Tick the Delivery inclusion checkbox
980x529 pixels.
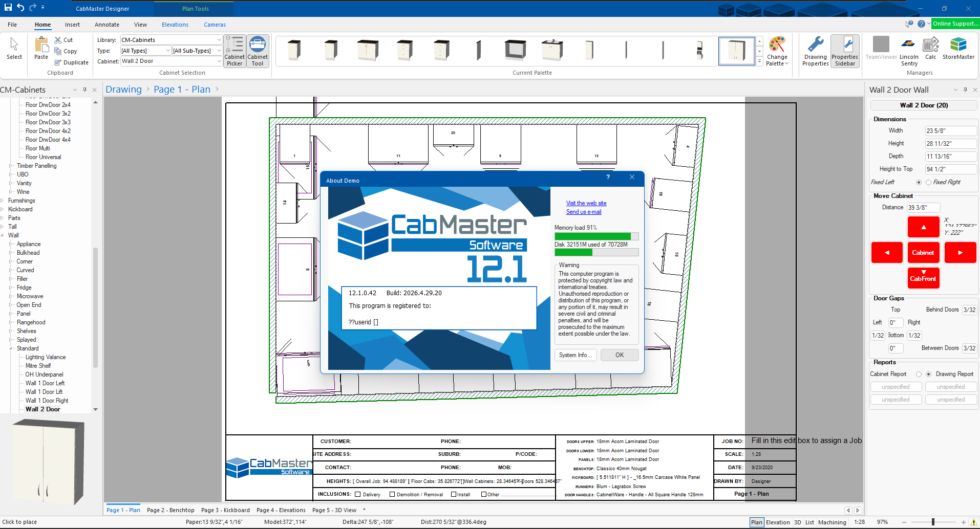[358, 494]
